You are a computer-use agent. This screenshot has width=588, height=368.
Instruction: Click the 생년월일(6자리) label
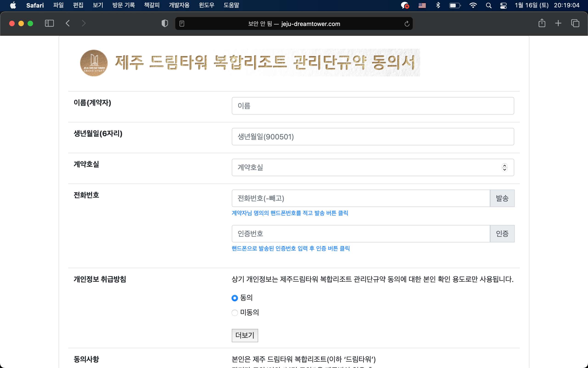[98, 133]
